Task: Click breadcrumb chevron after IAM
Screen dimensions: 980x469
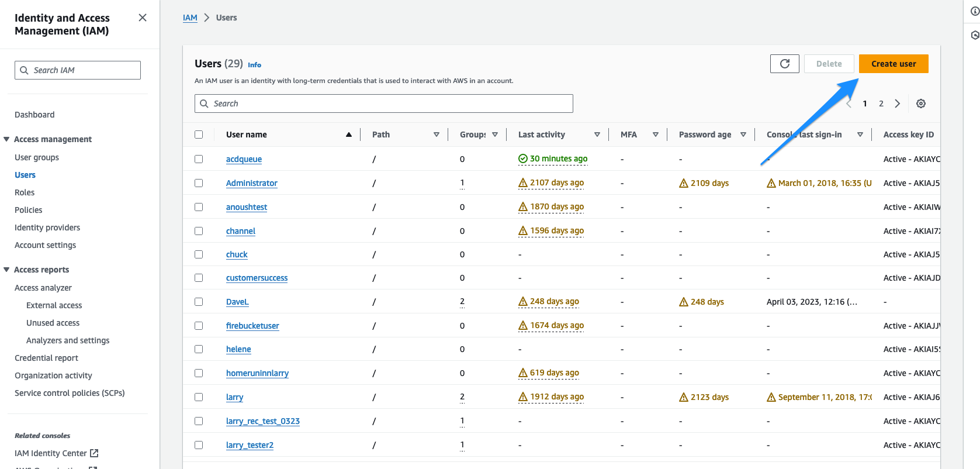Action: [206, 18]
